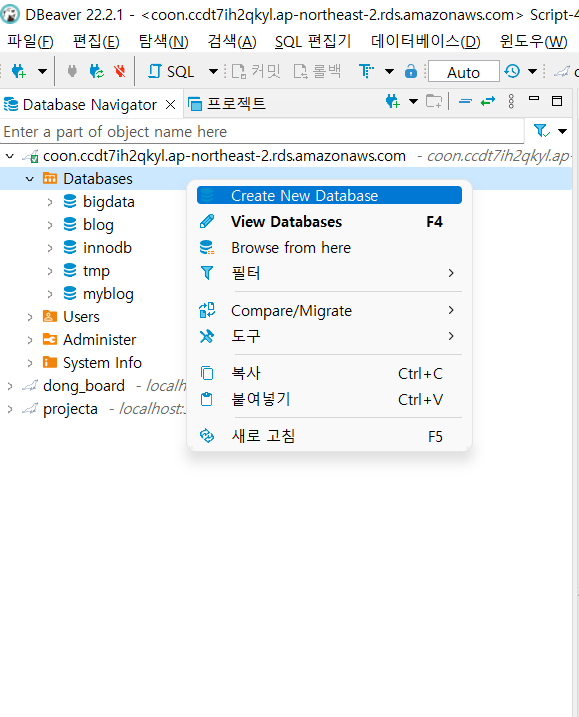Expand the Administer folder

point(30,340)
